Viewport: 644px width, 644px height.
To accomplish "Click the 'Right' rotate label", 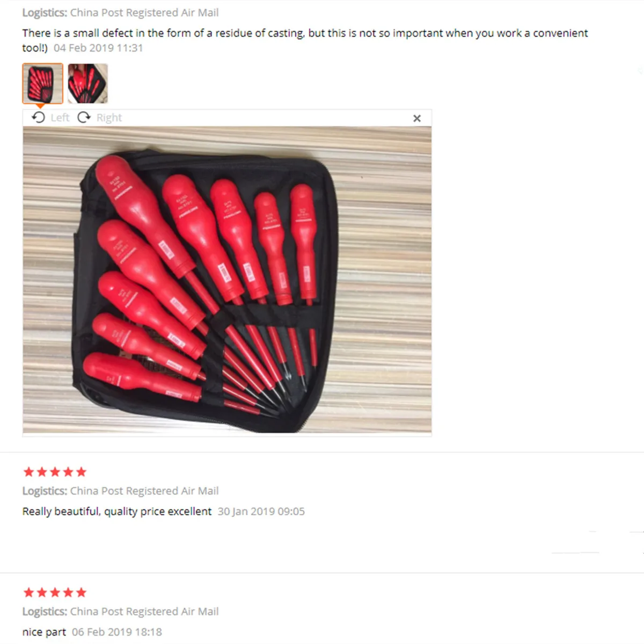I will pos(109,118).
